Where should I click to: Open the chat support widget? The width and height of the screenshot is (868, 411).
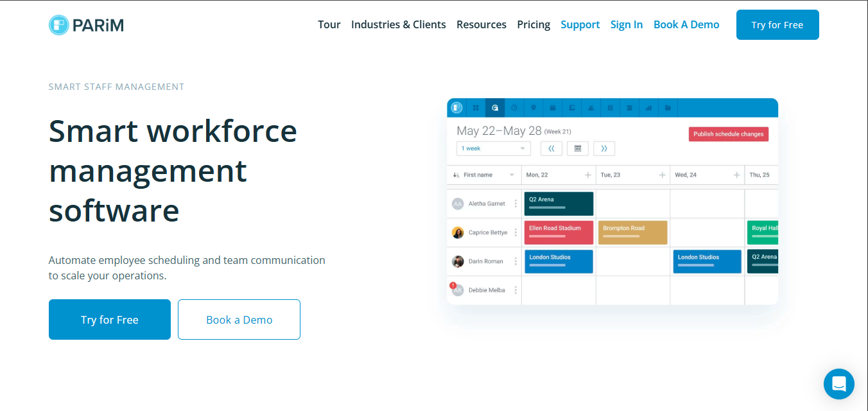(838, 384)
